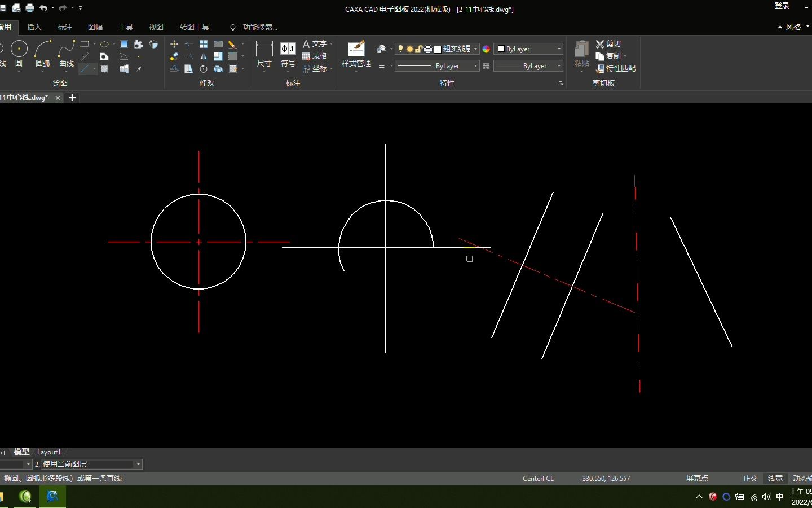
Task: Toggle the layer lightbulb visibility icon
Action: point(401,49)
